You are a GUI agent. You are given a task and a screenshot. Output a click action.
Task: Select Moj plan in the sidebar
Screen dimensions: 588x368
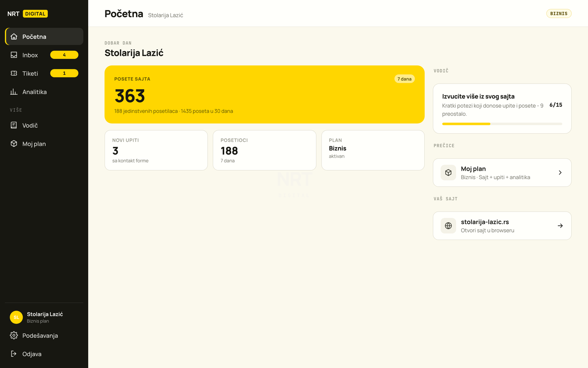tap(44, 144)
